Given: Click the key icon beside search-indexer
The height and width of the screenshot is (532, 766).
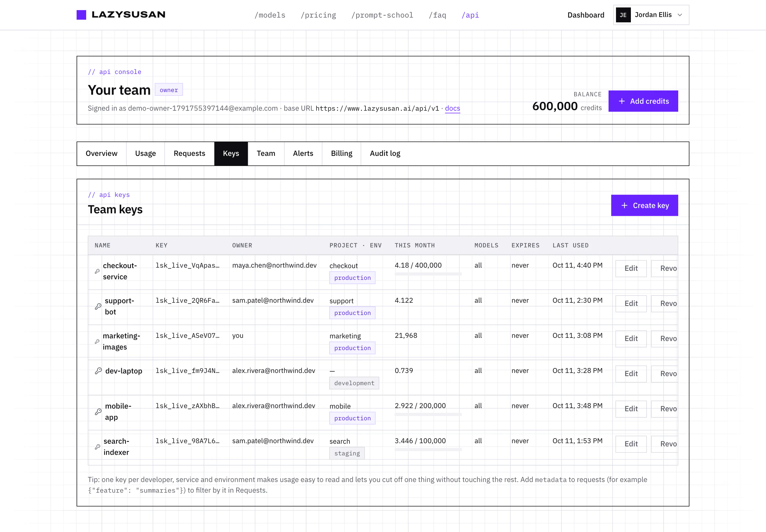Looking at the screenshot, I should point(97,447).
